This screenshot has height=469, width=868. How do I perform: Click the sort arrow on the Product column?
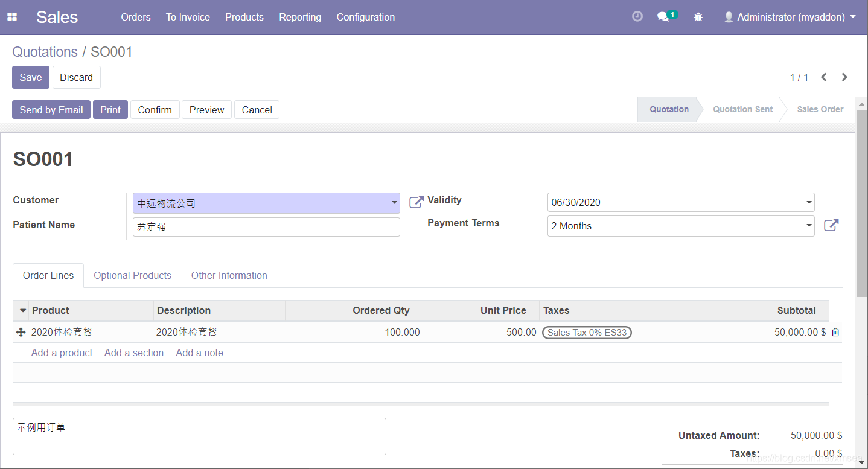pyautogui.click(x=22, y=310)
